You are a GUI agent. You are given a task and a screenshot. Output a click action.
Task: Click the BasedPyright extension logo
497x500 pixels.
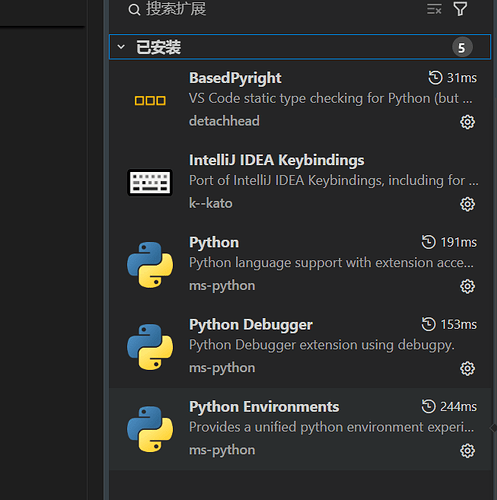pyautogui.click(x=150, y=100)
